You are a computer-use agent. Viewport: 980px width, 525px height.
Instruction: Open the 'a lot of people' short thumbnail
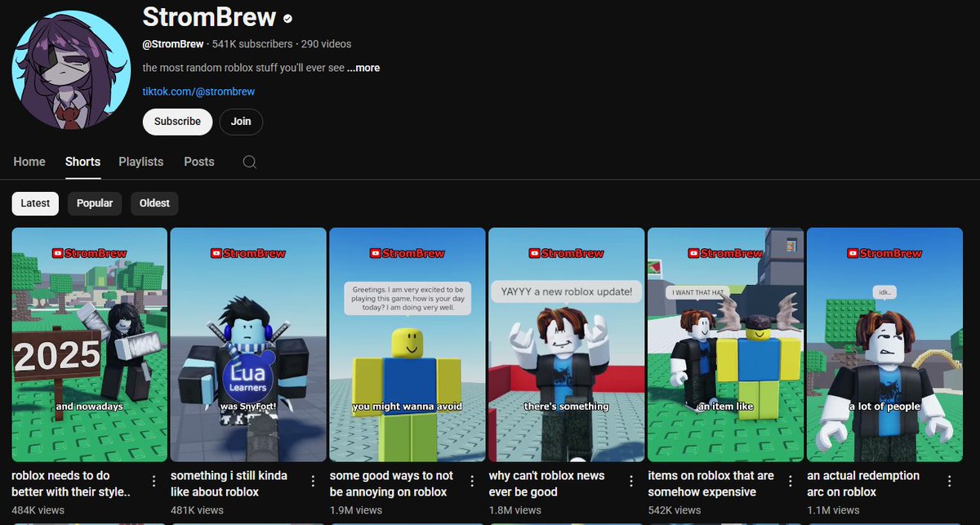884,345
